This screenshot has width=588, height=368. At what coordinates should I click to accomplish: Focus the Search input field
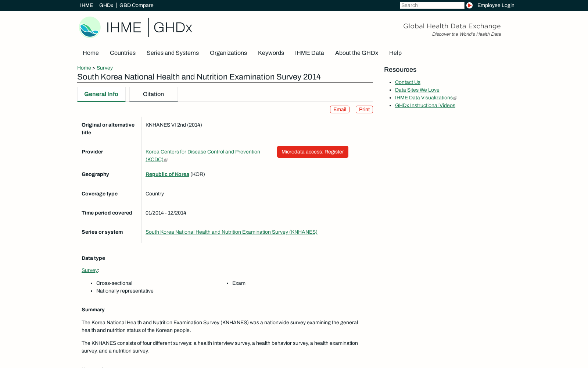point(432,6)
